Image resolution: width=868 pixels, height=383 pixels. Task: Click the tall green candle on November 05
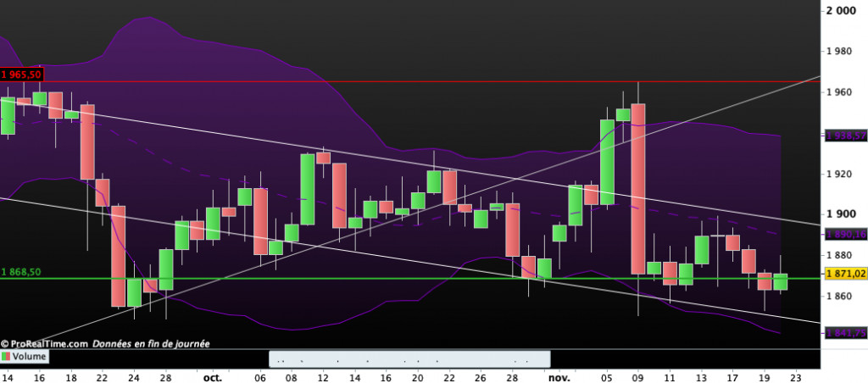607,161
